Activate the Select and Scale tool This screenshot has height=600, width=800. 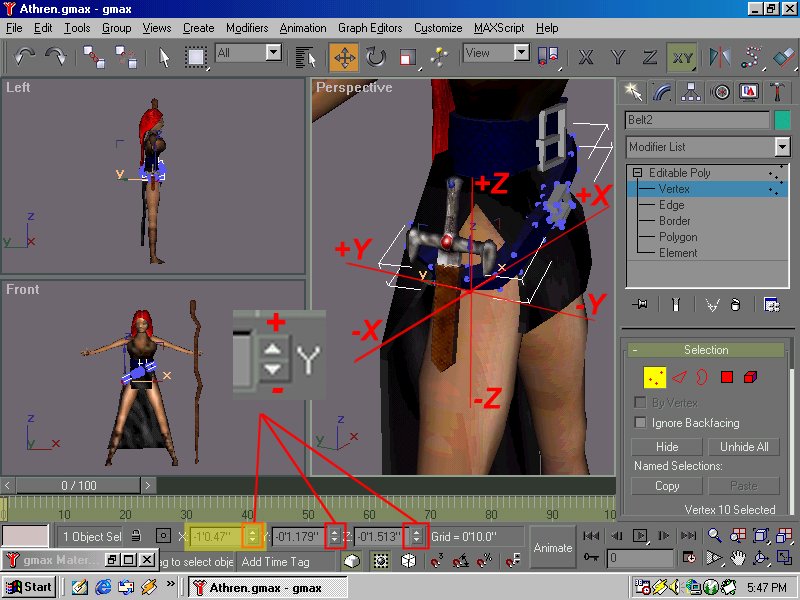[x=408, y=57]
